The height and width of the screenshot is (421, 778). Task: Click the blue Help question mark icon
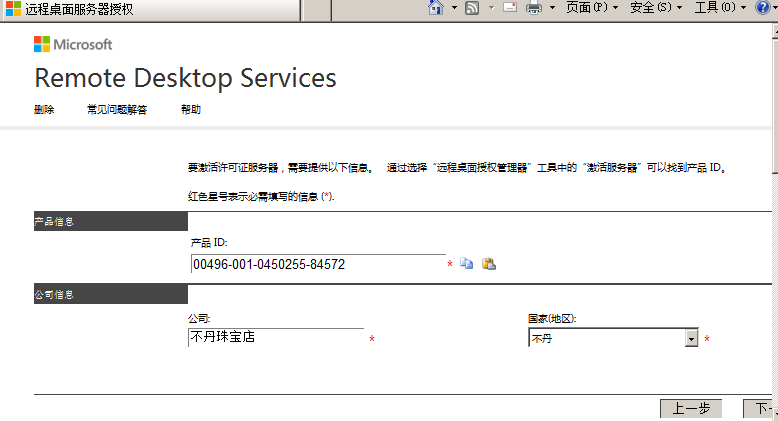pos(762,8)
